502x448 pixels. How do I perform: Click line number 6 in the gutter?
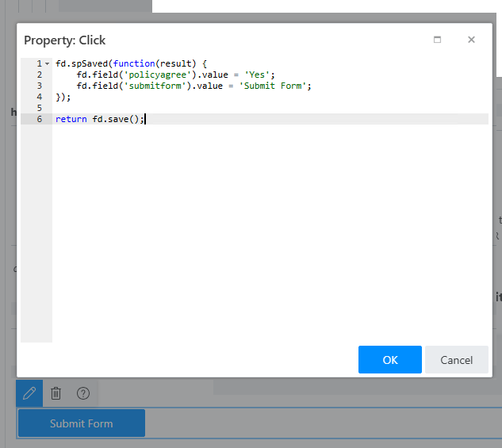(x=38, y=119)
